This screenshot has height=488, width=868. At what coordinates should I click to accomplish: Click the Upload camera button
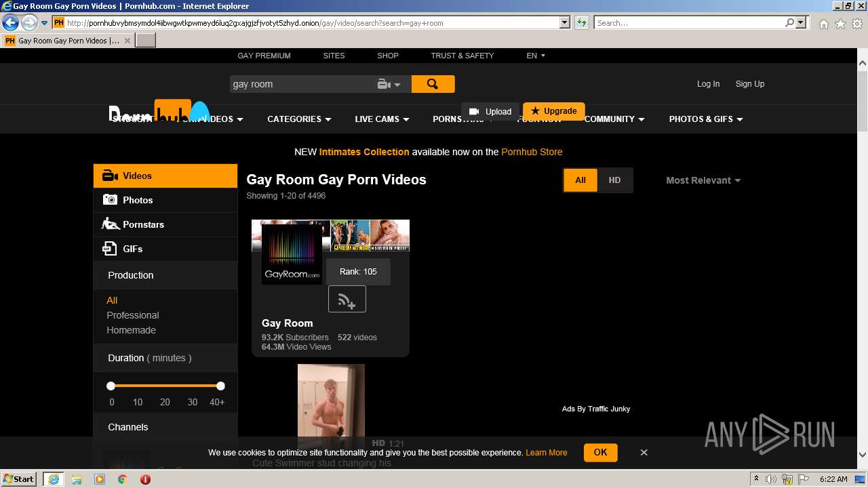490,112
